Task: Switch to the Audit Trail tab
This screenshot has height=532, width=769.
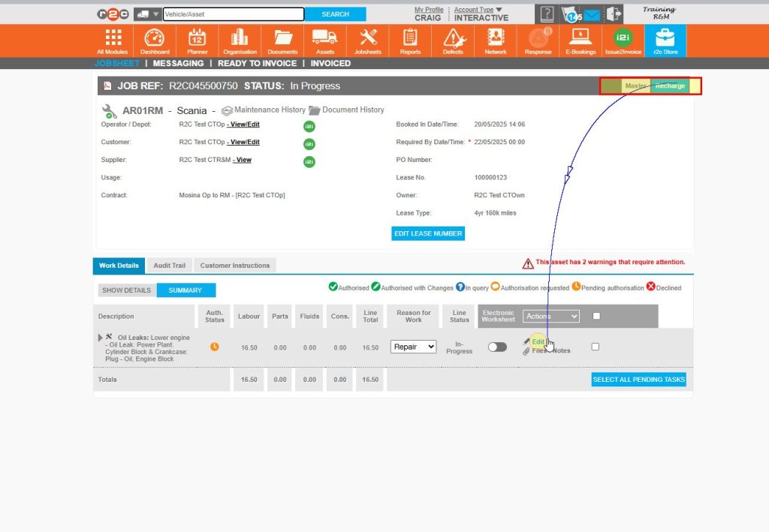Action: [169, 266]
